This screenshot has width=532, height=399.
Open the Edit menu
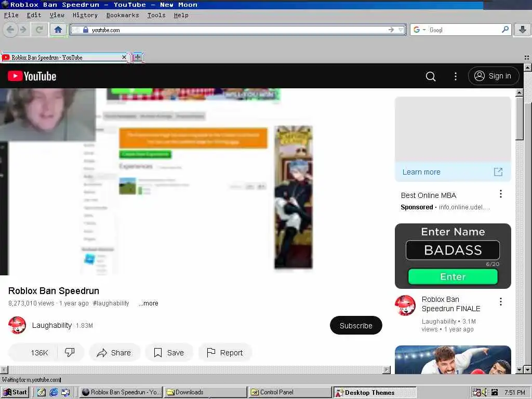tap(34, 15)
